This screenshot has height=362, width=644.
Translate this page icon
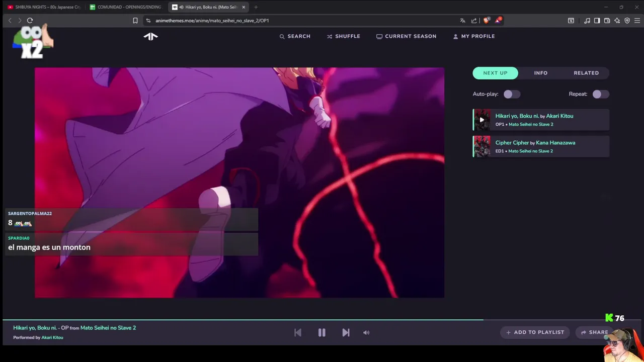point(462,21)
